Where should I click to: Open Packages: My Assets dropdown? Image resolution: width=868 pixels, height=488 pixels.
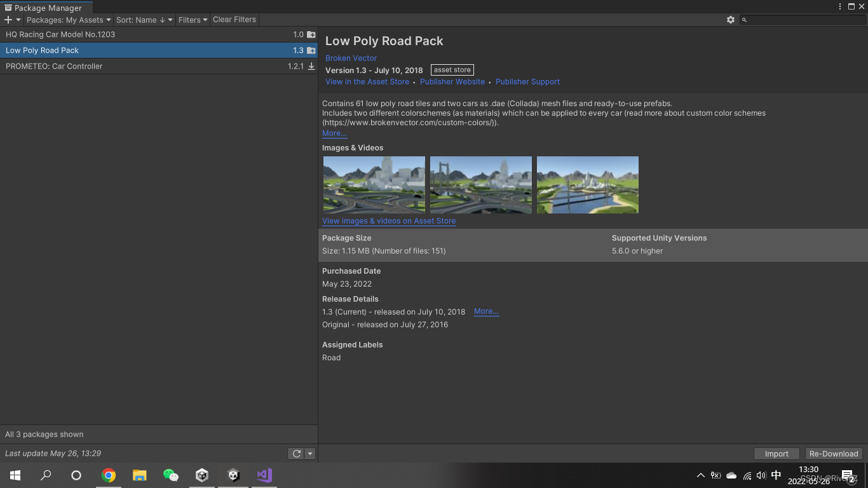pyautogui.click(x=69, y=20)
